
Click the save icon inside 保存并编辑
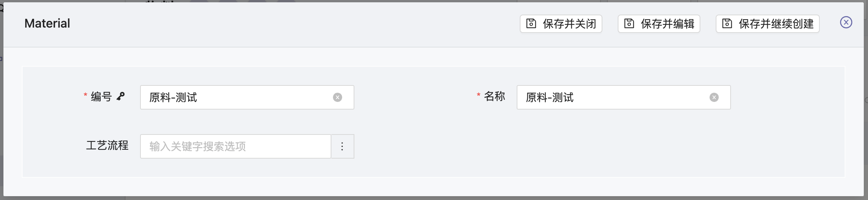(629, 24)
